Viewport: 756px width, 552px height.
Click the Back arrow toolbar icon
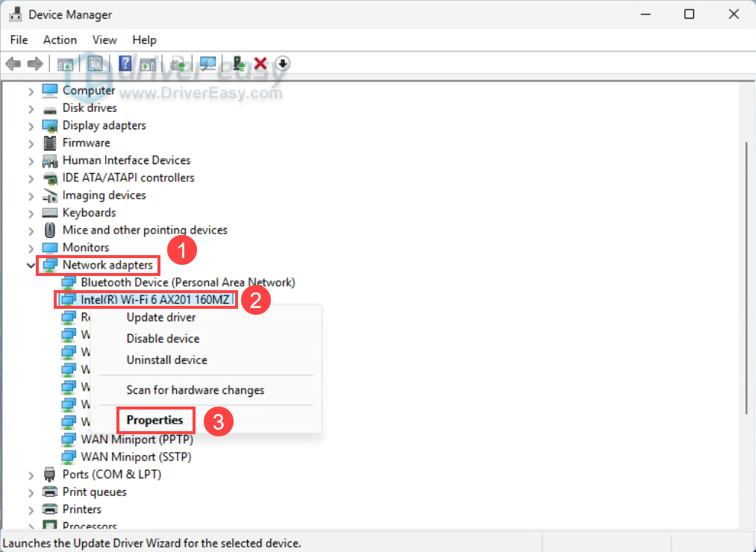(x=13, y=63)
